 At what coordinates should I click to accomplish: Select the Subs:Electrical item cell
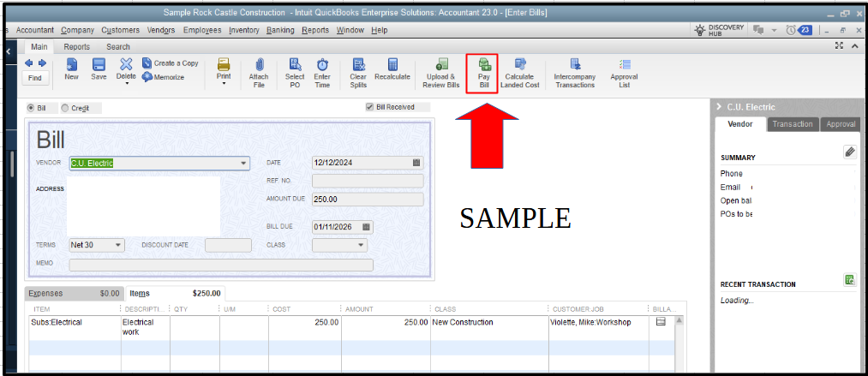pyautogui.click(x=75, y=327)
